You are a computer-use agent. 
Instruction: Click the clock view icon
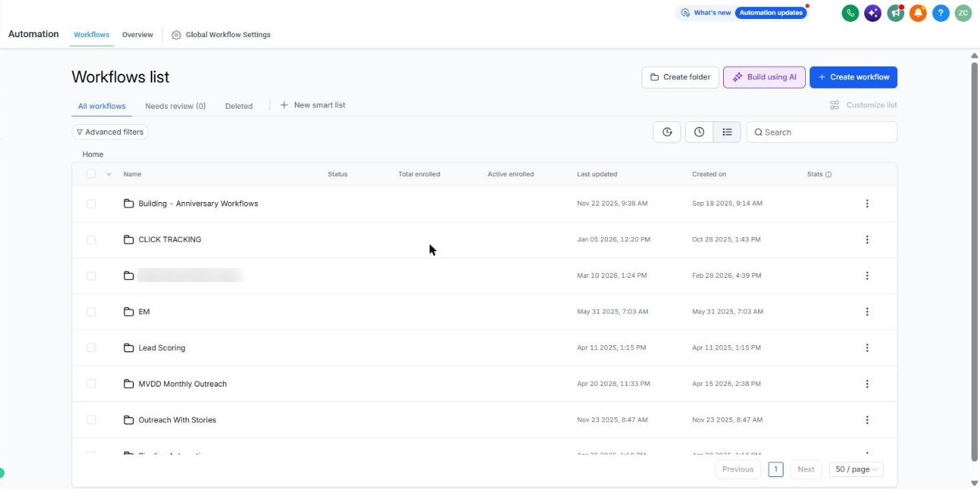click(699, 132)
